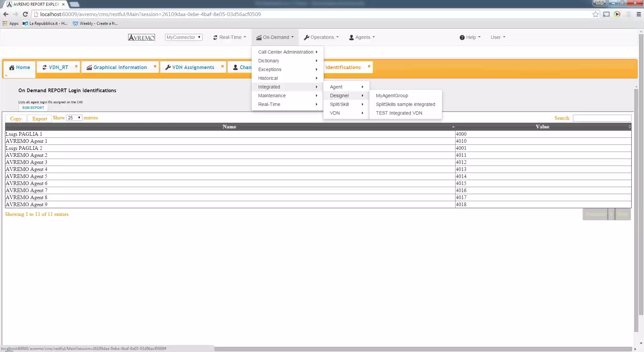Click the house icon on Home tab
This screenshot has height=352, width=644.
(x=12, y=67)
